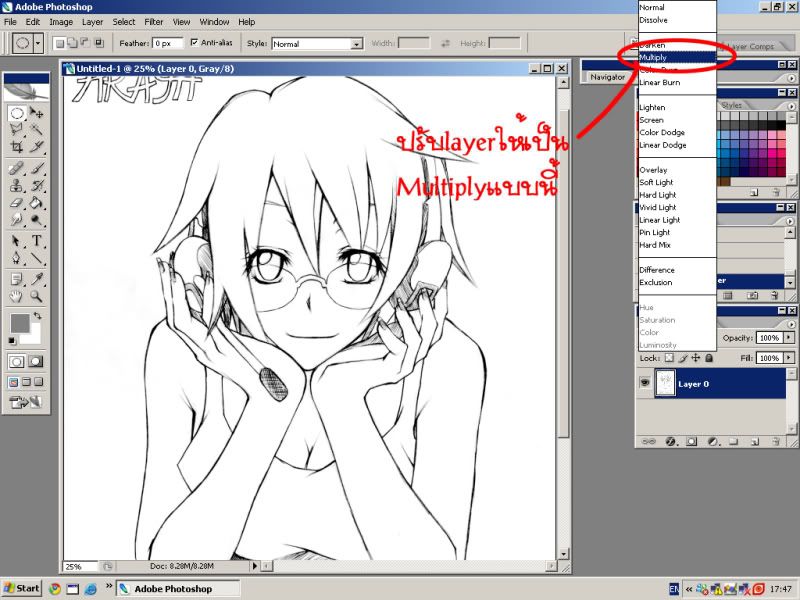800x600 pixels.
Task: Click the Adobe Photoshop taskbar button
Action: pyautogui.click(x=178, y=589)
